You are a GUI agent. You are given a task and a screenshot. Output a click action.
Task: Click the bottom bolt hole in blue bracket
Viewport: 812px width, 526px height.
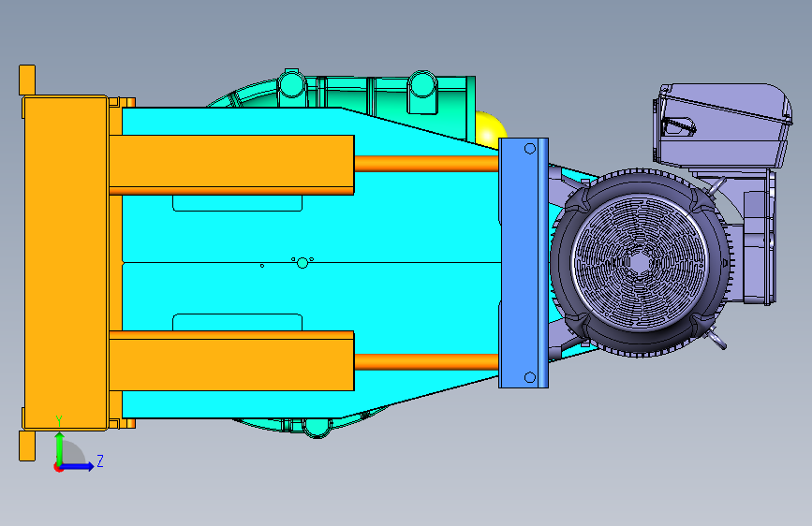coord(530,377)
